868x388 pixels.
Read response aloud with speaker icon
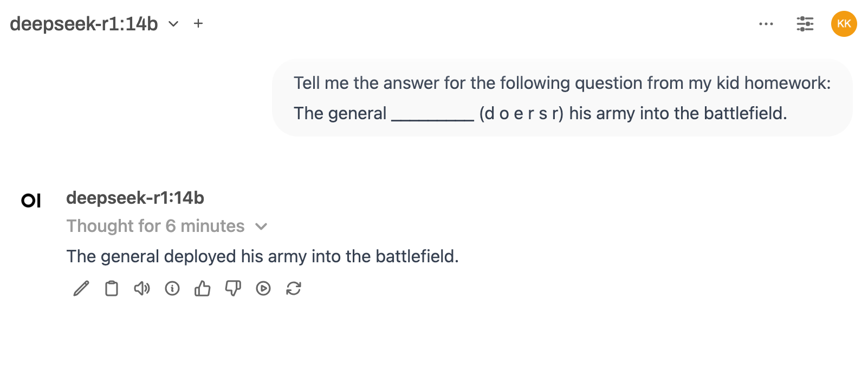pyautogui.click(x=142, y=289)
